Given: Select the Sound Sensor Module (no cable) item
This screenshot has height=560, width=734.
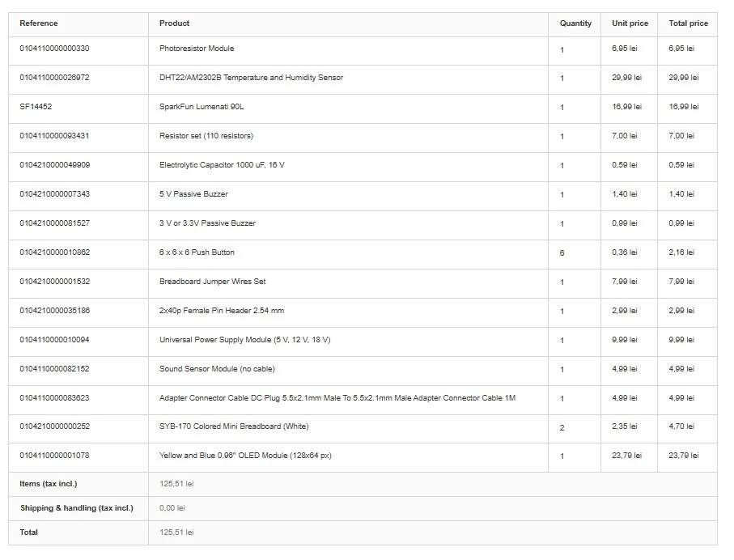Looking at the screenshot, I should [x=217, y=369].
